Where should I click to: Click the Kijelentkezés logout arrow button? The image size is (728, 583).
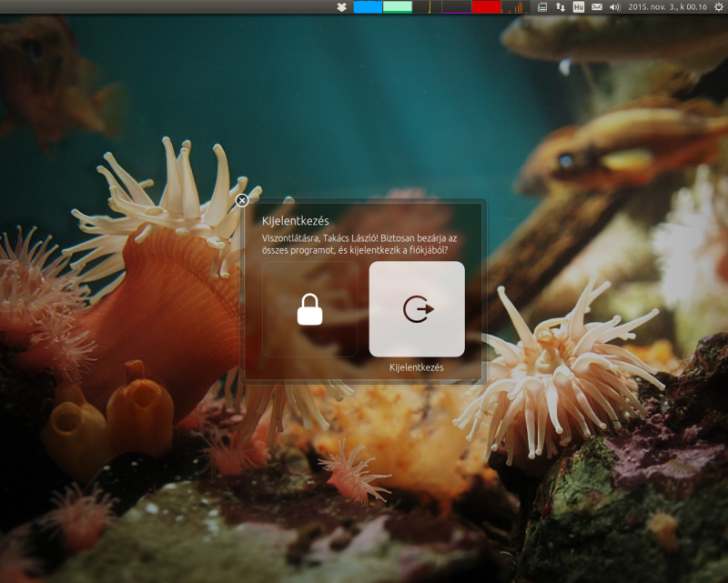417,309
